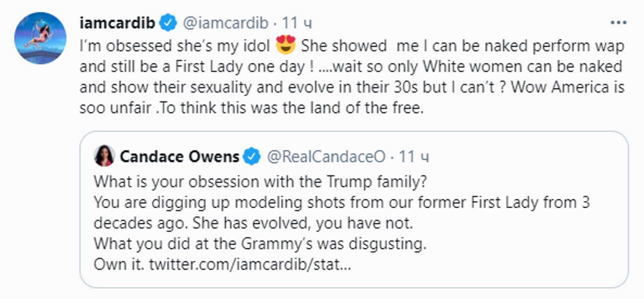Click the quoted tweet's 11 ч timestamp

pyautogui.click(x=414, y=156)
